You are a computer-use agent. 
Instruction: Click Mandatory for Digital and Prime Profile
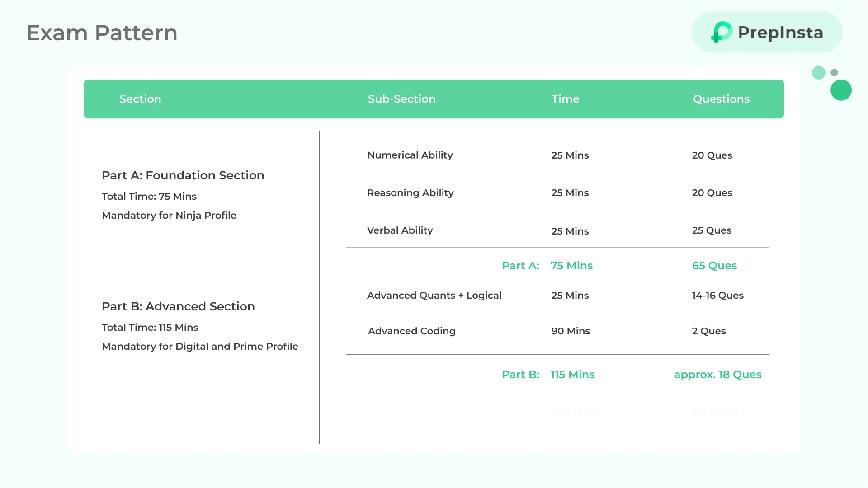200,347
